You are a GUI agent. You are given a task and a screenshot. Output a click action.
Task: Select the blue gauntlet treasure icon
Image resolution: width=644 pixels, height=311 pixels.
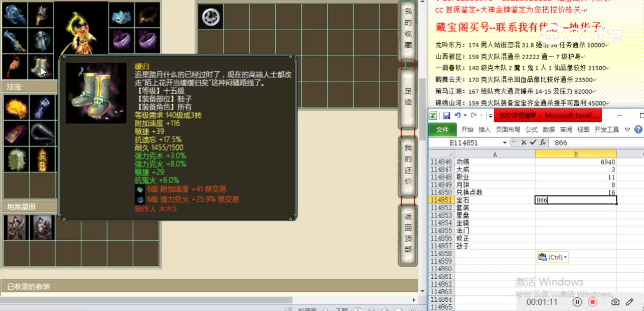click(42, 107)
